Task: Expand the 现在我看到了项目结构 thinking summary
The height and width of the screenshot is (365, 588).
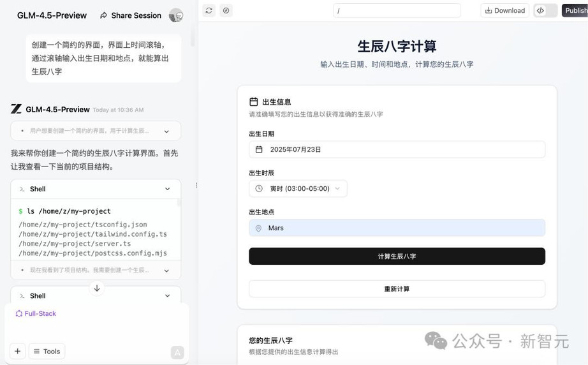Action: click(96, 270)
